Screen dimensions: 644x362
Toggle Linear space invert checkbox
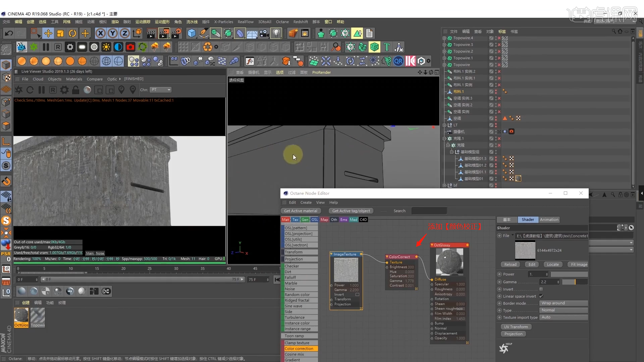click(541, 296)
